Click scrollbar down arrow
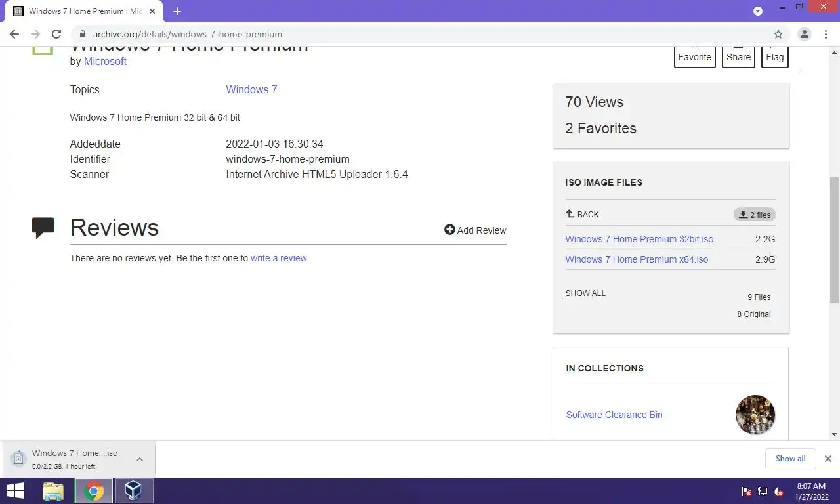This screenshot has height=504, width=840. (835, 434)
